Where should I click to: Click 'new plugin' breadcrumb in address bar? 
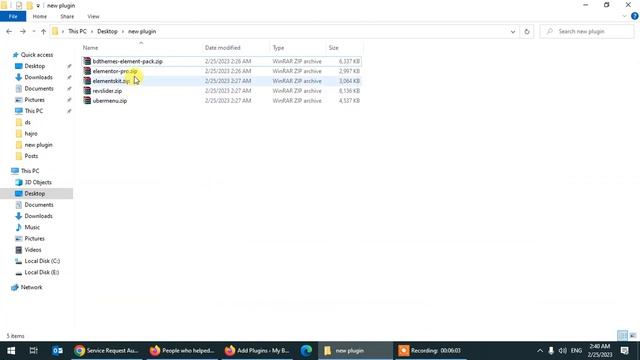click(x=142, y=31)
